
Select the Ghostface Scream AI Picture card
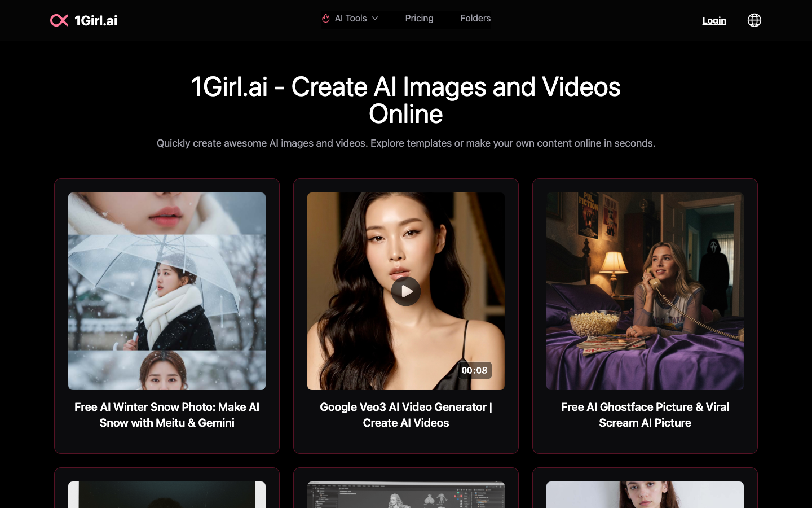[645, 415]
